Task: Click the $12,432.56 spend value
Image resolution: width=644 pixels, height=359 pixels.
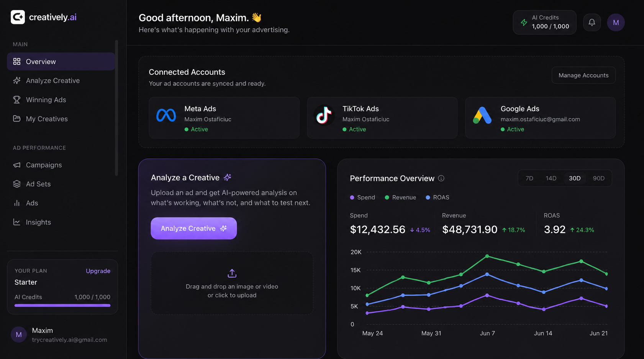Action: [x=378, y=229]
